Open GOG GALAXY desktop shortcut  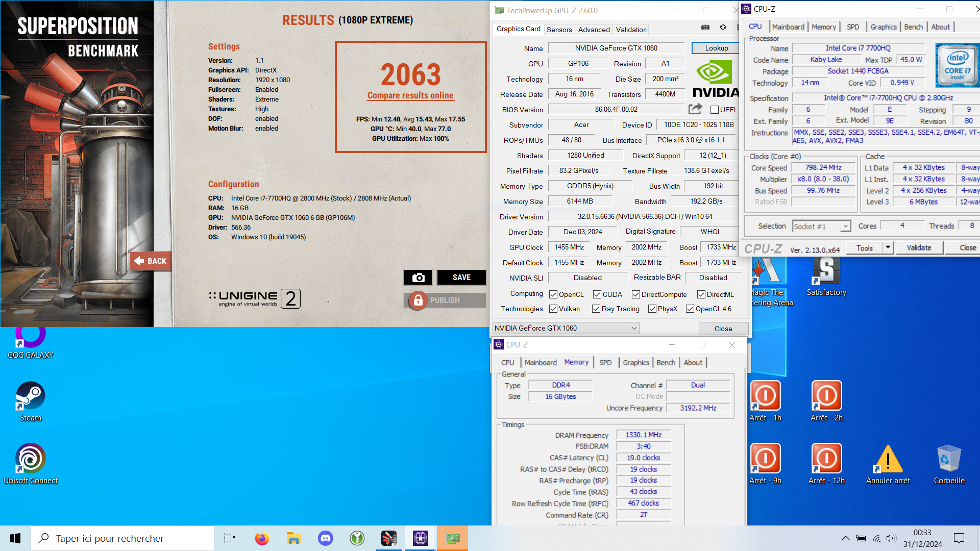31,342
